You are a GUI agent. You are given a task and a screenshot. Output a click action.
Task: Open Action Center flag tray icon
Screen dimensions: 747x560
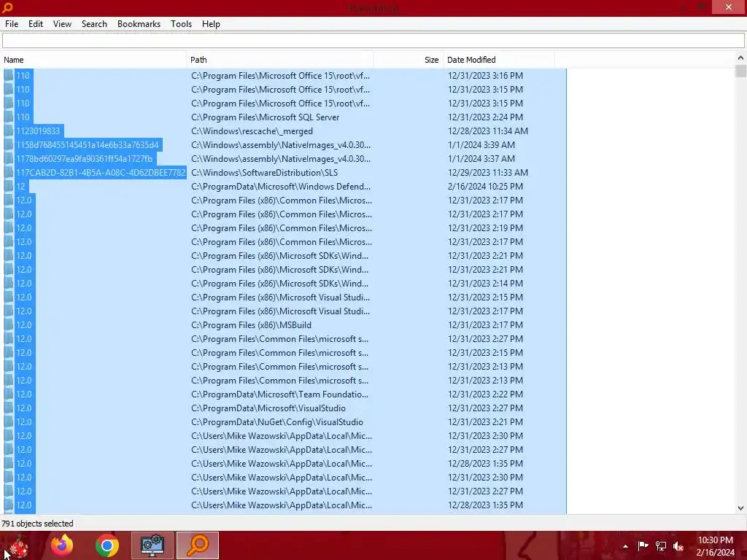click(x=643, y=545)
